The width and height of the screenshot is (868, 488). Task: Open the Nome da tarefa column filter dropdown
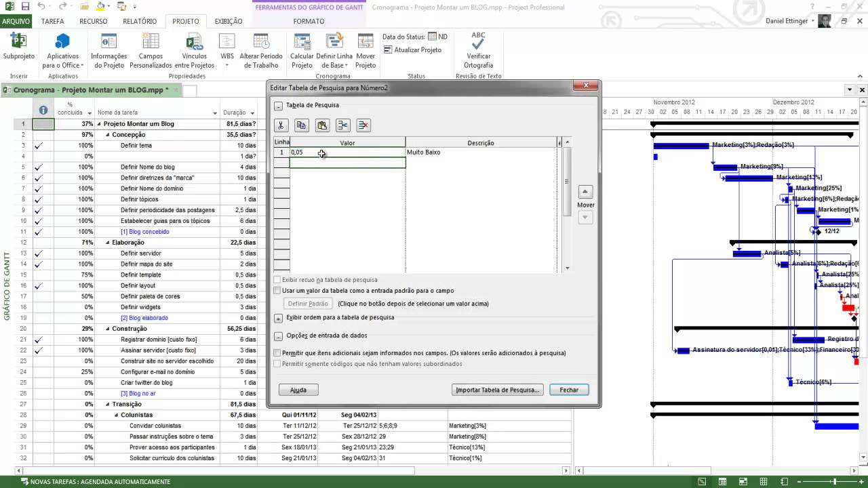(x=215, y=113)
